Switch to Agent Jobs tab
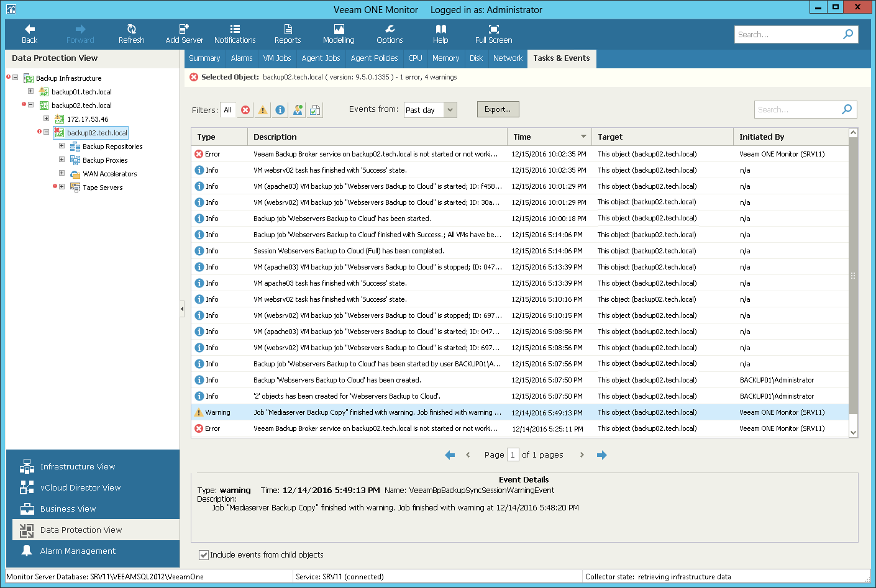876x588 pixels. [321, 58]
